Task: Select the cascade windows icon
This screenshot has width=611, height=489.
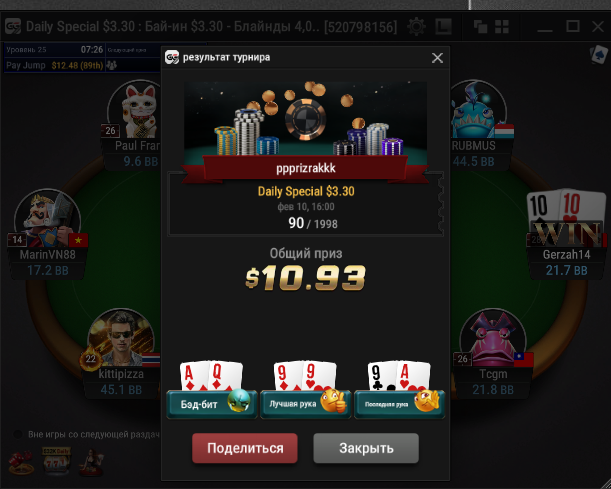Action: [x=480, y=27]
